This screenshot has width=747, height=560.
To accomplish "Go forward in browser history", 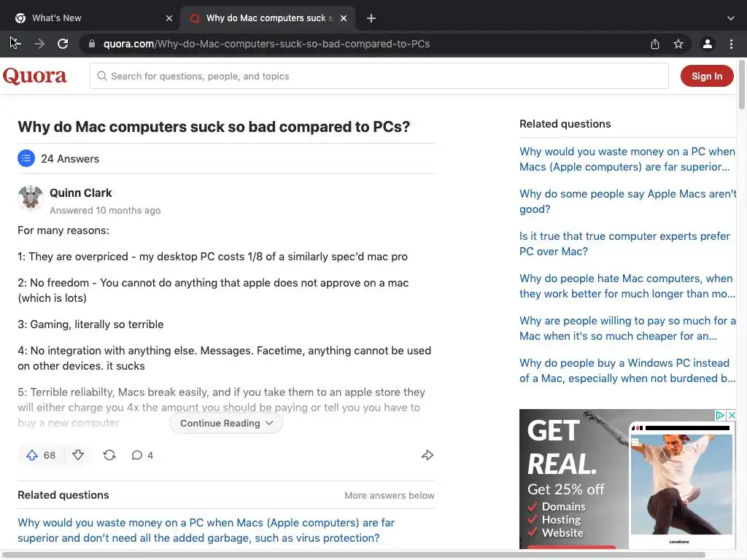I will pyautogui.click(x=39, y=44).
